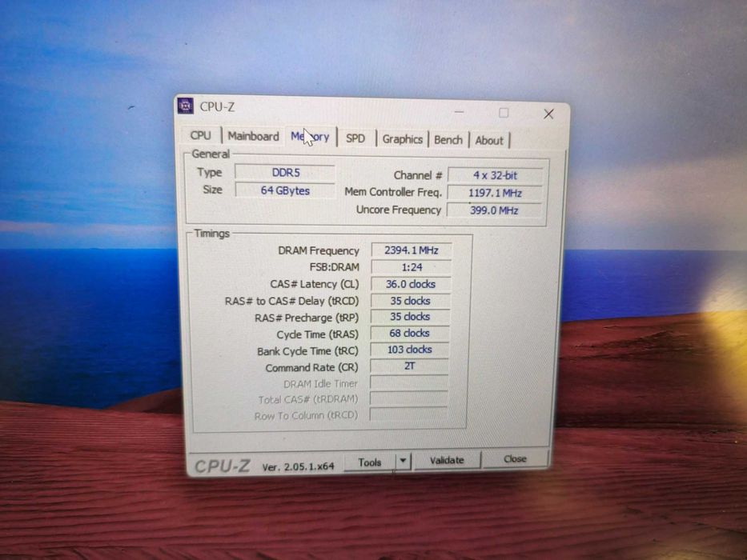The width and height of the screenshot is (747, 560).
Task: Click the 103 clocks tRC value
Action: [x=409, y=350]
